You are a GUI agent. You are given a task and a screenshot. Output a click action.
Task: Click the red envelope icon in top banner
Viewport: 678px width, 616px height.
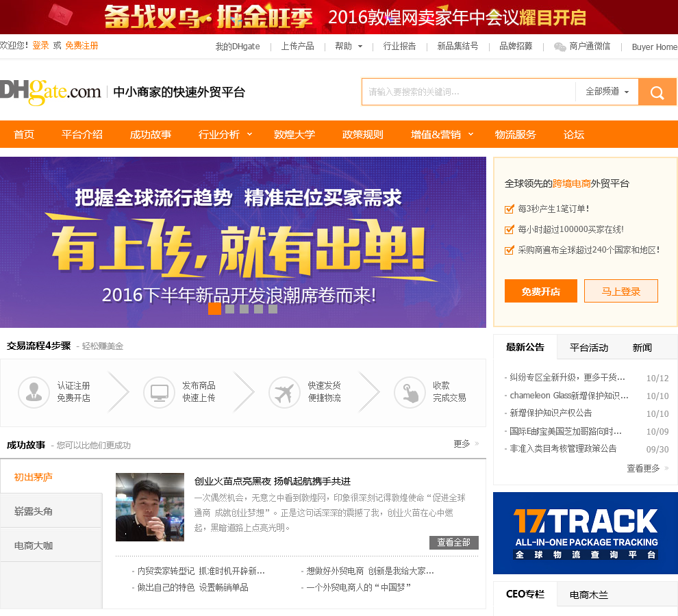tap(60, 14)
